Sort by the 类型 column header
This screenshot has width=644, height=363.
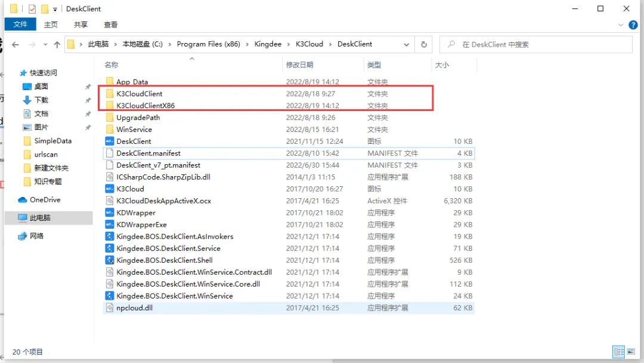click(374, 65)
